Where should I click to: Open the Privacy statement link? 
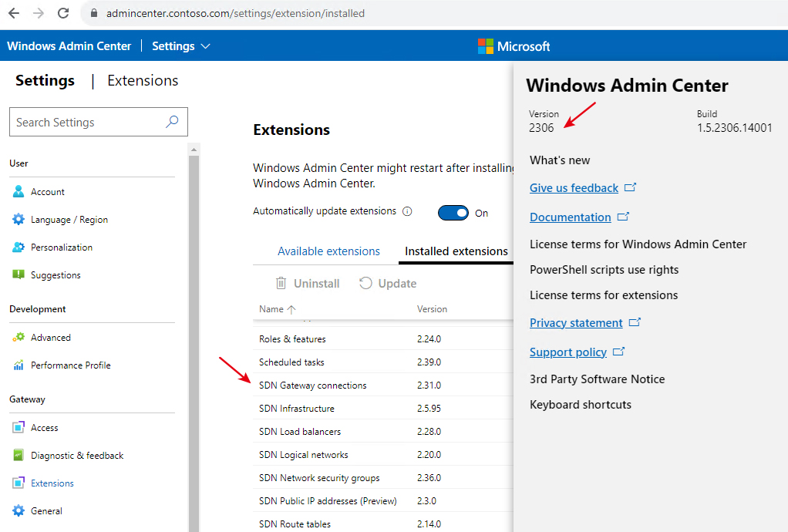(576, 322)
